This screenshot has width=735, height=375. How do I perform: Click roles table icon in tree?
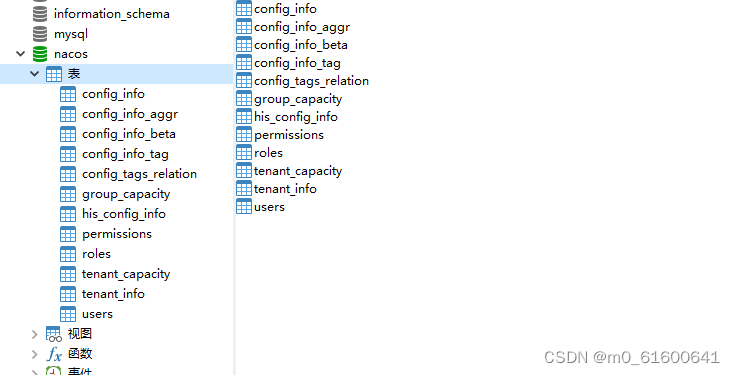coord(68,254)
